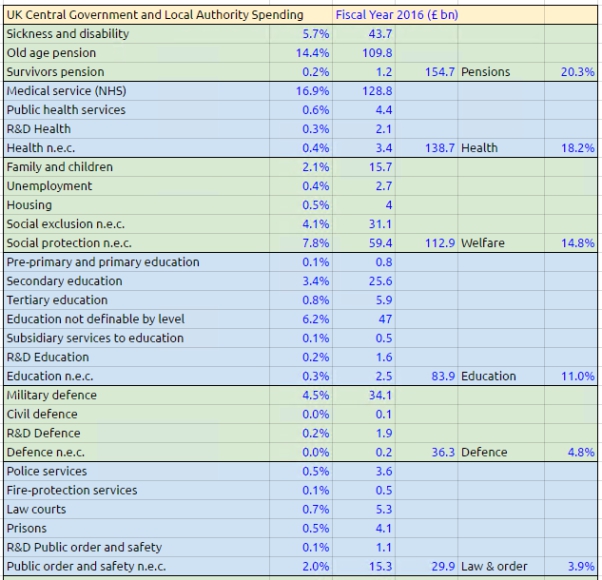Viewport: 602px width, 580px height.
Task: Select the Health total cell 138.7
Action: (427, 148)
